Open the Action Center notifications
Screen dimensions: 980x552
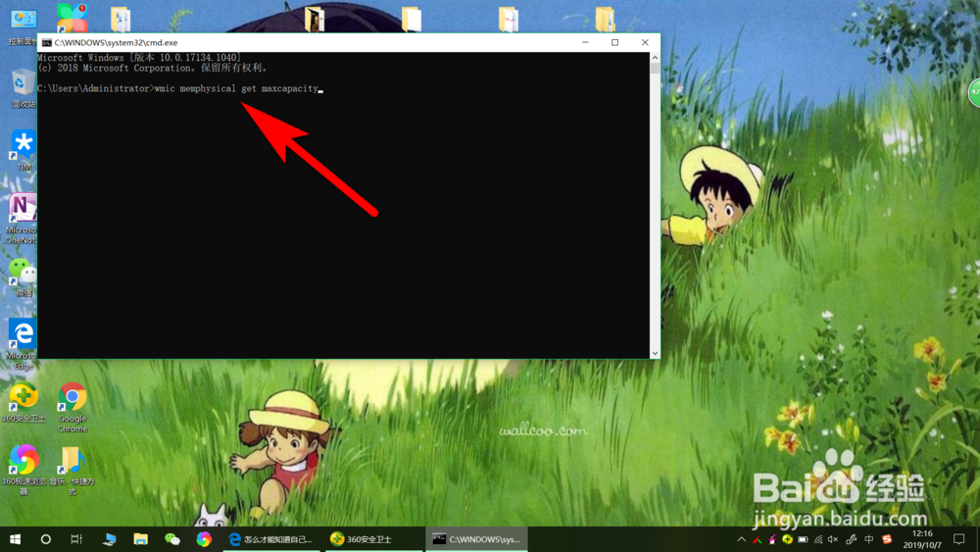(959, 539)
